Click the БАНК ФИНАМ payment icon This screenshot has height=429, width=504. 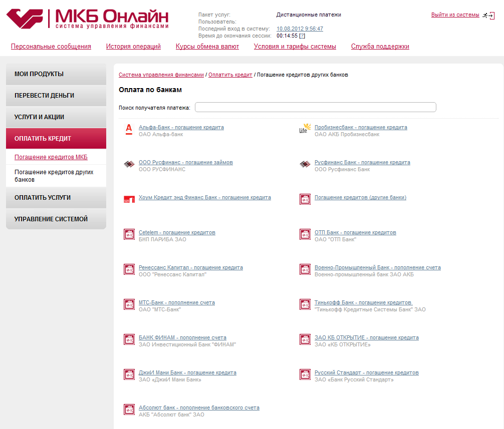(x=129, y=339)
